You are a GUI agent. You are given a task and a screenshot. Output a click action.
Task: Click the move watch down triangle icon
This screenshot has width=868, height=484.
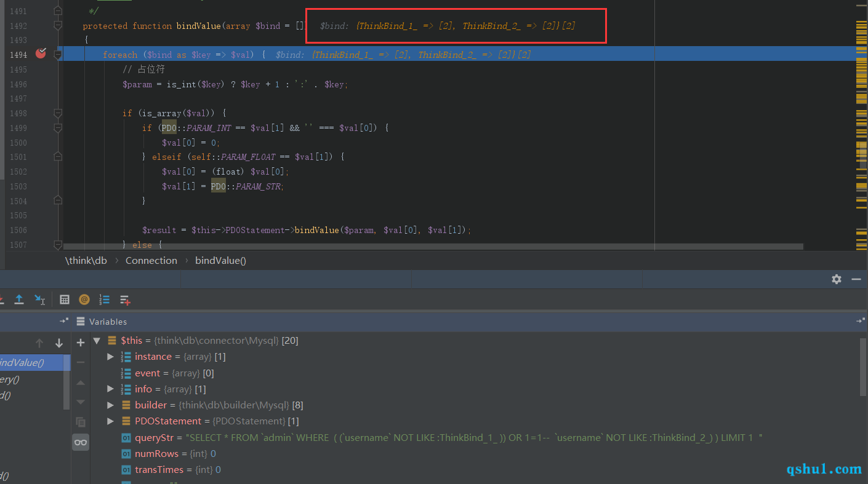[x=81, y=402]
